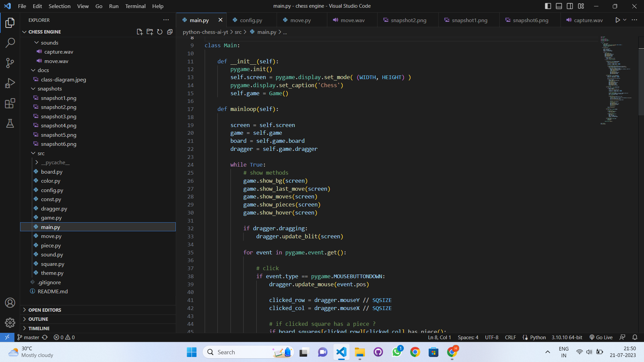The height and width of the screenshot is (362, 644).
Task: Click the New File icon in Explorer
Action: pos(140,32)
